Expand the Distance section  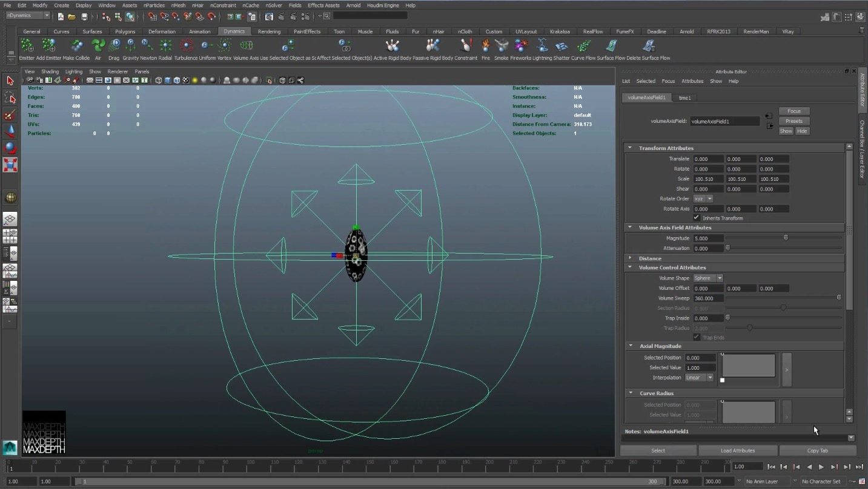point(630,258)
